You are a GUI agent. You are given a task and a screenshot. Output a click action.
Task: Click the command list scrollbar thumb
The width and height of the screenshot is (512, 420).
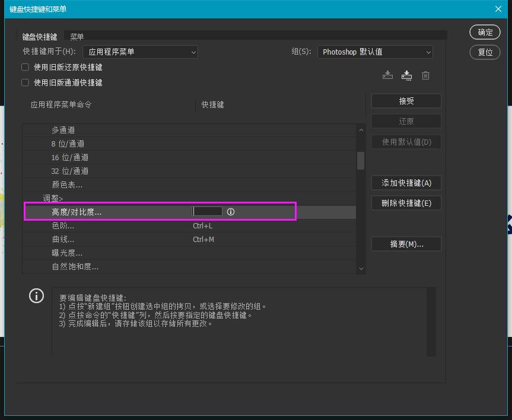361,161
